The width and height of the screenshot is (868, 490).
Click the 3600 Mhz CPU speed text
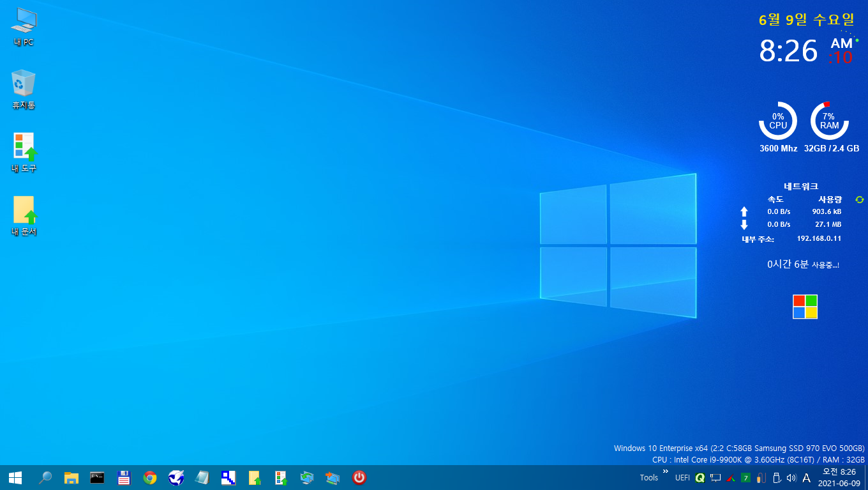click(x=779, y=148)
